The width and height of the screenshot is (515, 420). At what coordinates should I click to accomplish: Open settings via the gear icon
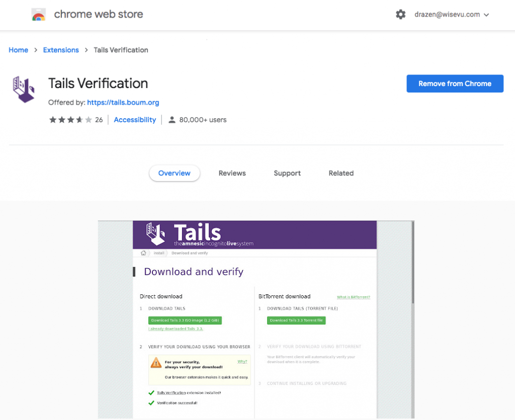pos(400,15)
